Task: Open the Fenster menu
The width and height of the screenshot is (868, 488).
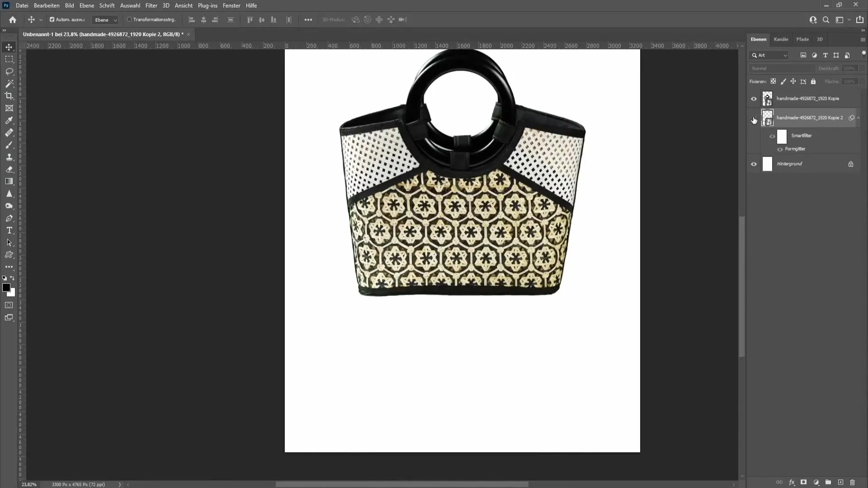Action: [231, 5]
